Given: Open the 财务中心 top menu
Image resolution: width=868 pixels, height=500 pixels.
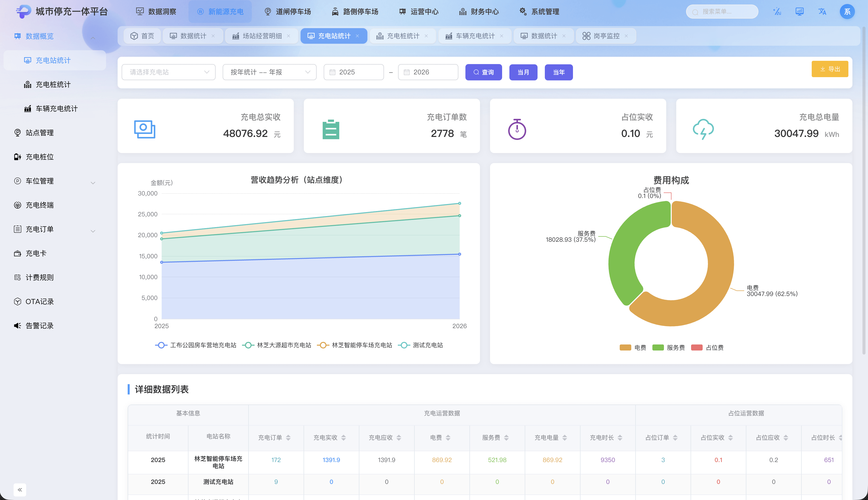Looking at the screenshot, I should (479, 12).
